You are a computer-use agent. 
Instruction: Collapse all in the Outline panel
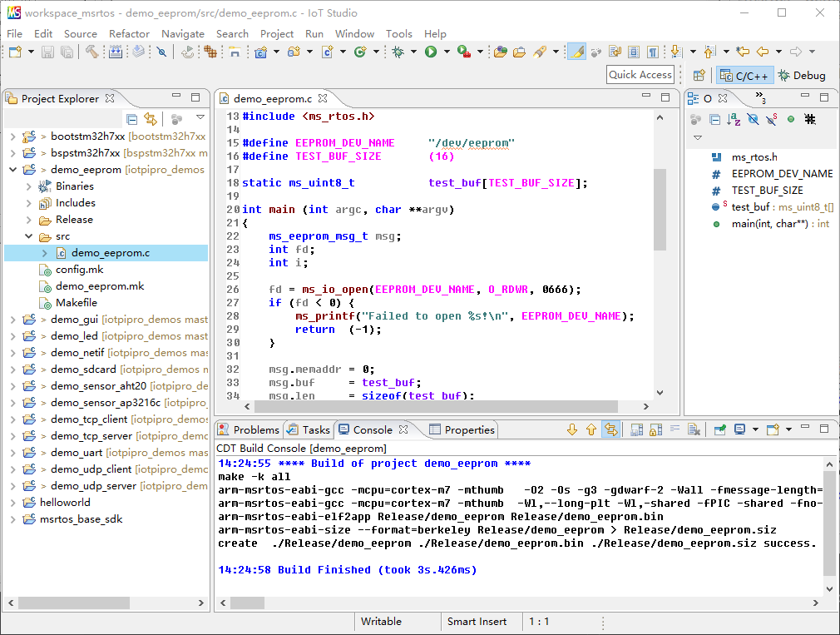pyautogui.click(x=714, y=120)
